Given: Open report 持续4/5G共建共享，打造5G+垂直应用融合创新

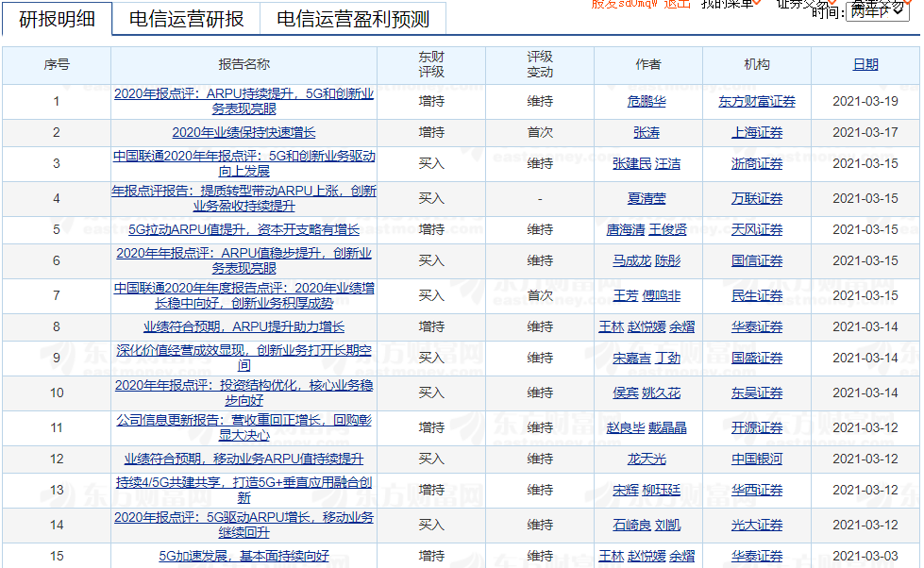Looking at the screenshot, I should pyautogui.click(x=244, y=491).
